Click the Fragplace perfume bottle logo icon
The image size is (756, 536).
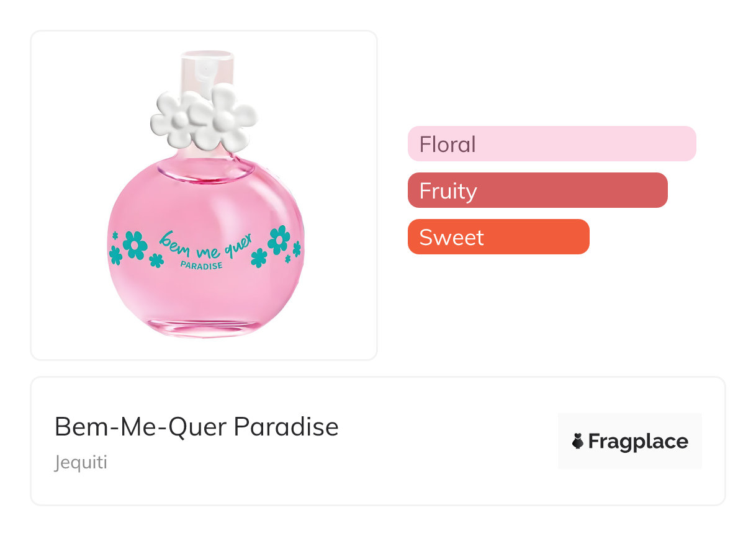578,441
